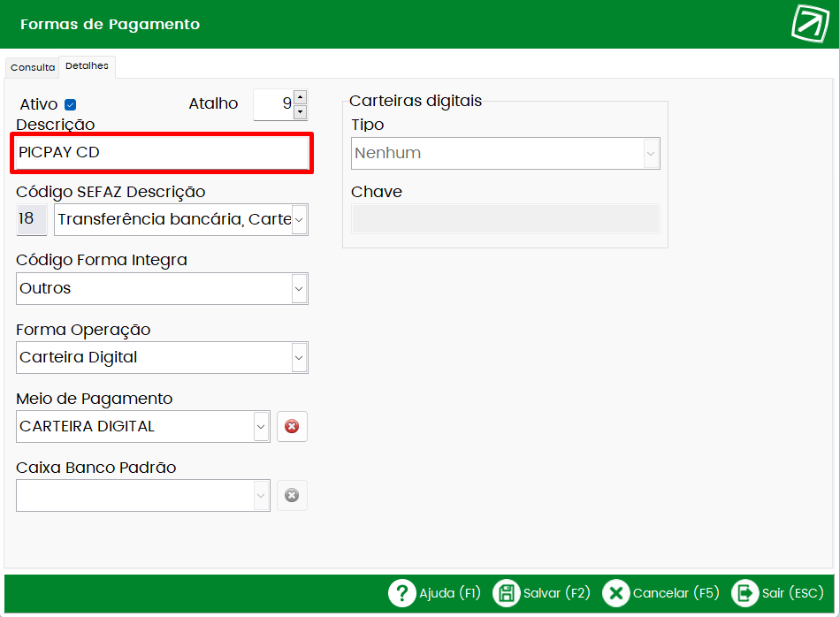Click the Ajuda question mark icon
Screen dimensions: 840x617
tap(401, 593)
